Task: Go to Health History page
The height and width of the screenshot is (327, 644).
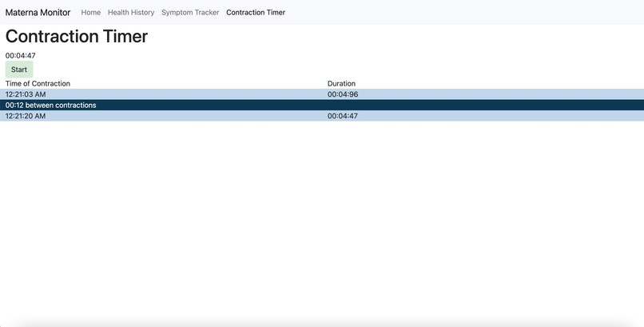Action: [x=131, y=12]
